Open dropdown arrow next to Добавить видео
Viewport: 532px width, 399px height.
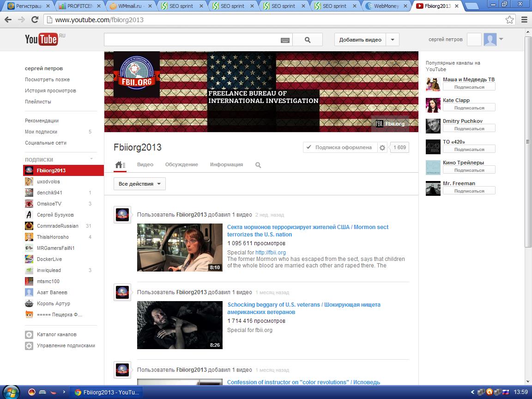tap(393, 40)
